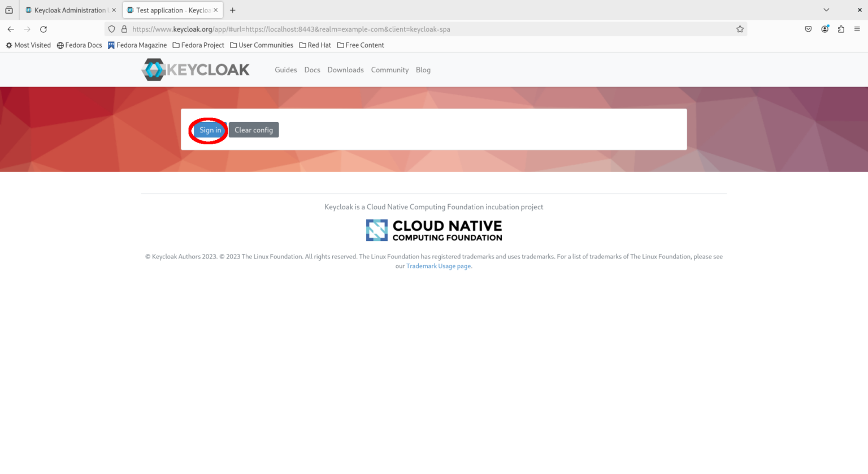Viewport: 868px width, 474px height.
Task: Open the Trademark Usage page link
Action: [x=439, y=266]
